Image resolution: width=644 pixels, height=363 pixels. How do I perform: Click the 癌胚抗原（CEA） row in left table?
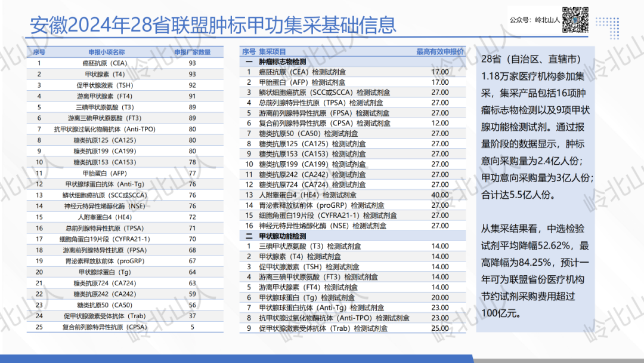point(107,63)
